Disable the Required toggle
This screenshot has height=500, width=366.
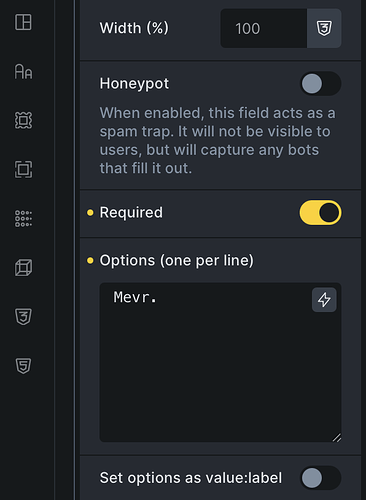320,213
